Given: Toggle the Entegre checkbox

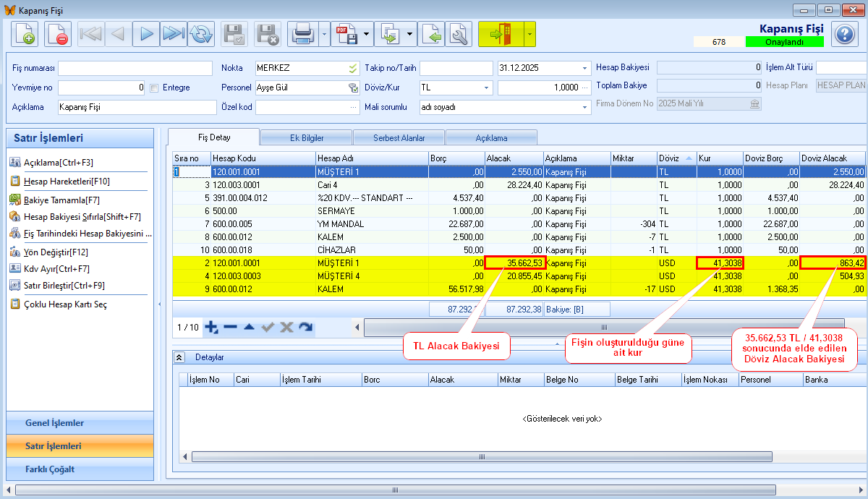Looking at the screenshot, I should 154,88.
